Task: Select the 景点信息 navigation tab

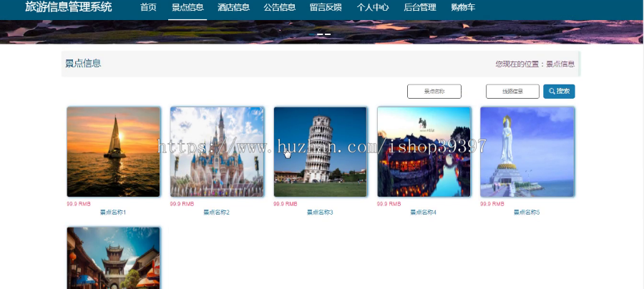Action: 187,7
